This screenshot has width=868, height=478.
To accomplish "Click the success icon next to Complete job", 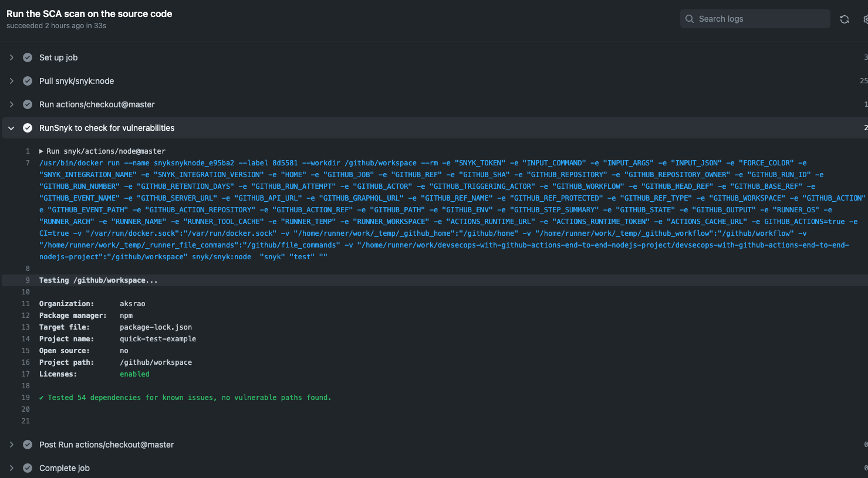I will click(x=27, y=468).
